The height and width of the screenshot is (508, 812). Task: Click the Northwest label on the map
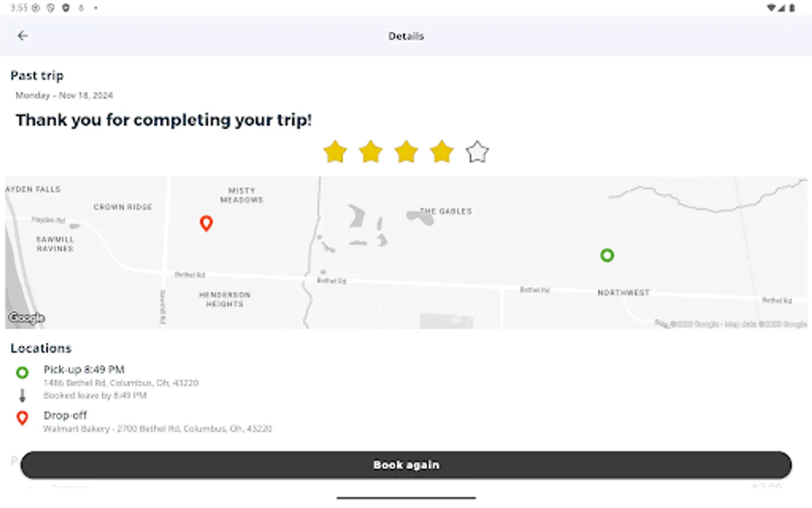click(624, 292)
